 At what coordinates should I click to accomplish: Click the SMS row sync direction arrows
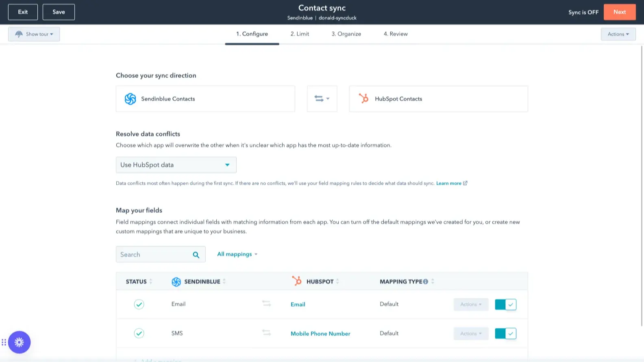(266, 333)
